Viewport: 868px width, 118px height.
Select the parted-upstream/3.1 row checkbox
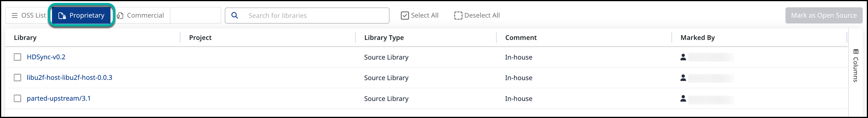(x=18, y=98)
